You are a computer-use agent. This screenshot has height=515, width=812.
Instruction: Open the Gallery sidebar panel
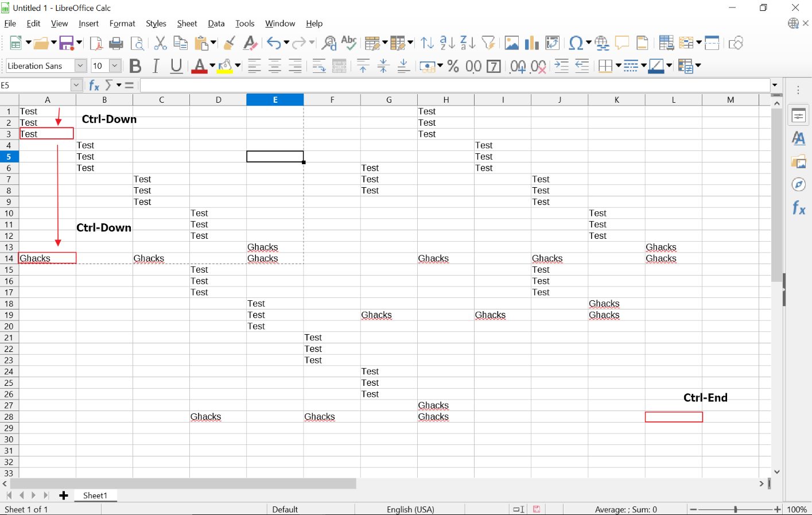pyautogui.click(x=798, y=161)
